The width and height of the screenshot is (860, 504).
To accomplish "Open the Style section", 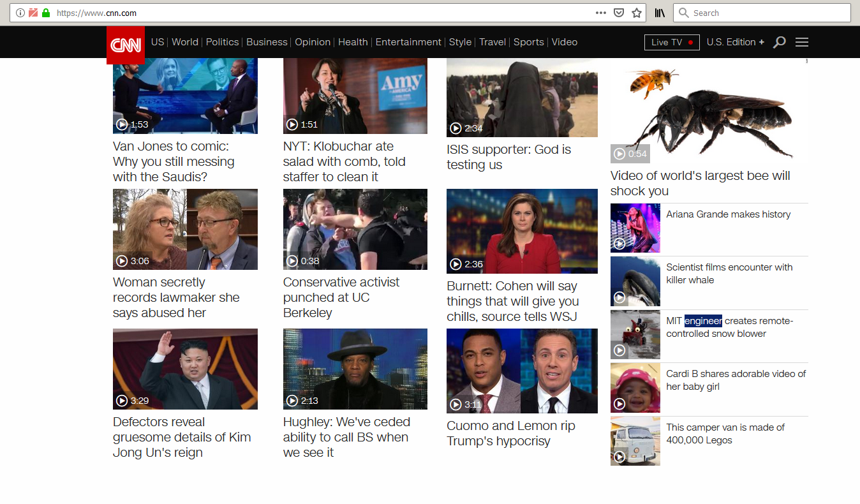I will click(x=460, y=42).
